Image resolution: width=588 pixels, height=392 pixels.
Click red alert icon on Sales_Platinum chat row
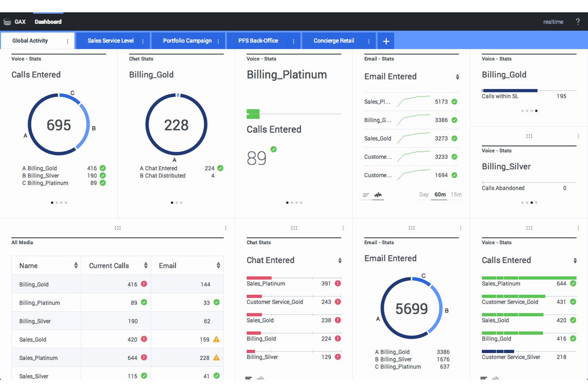tap(338, 284)
